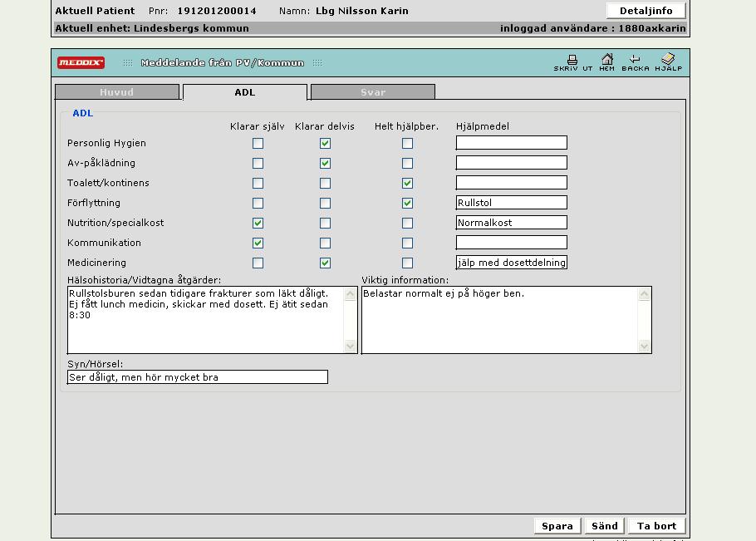Screen dimensions: 756x541
Task: Click Hälsohistoria scrollbar down arrow
Action: [x=351, y=346]
